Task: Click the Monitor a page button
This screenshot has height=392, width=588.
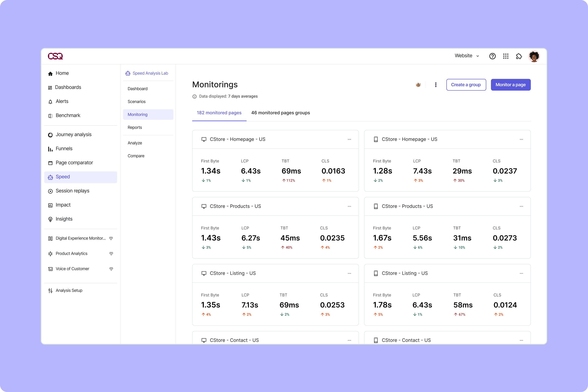Action: pyautogui.click(x=510, y=85)
